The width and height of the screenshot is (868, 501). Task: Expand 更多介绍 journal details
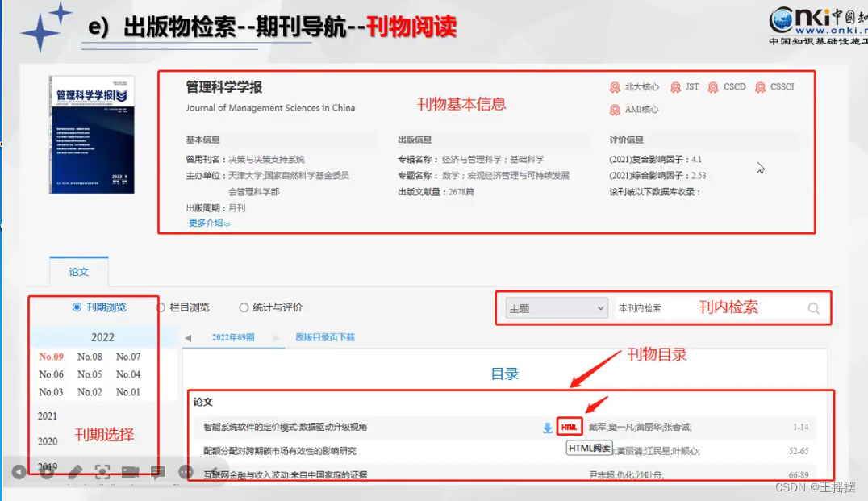coord(209,223)
